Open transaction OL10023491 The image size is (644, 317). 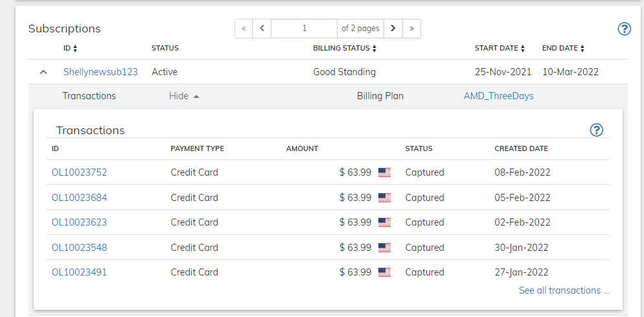[79, 272]
